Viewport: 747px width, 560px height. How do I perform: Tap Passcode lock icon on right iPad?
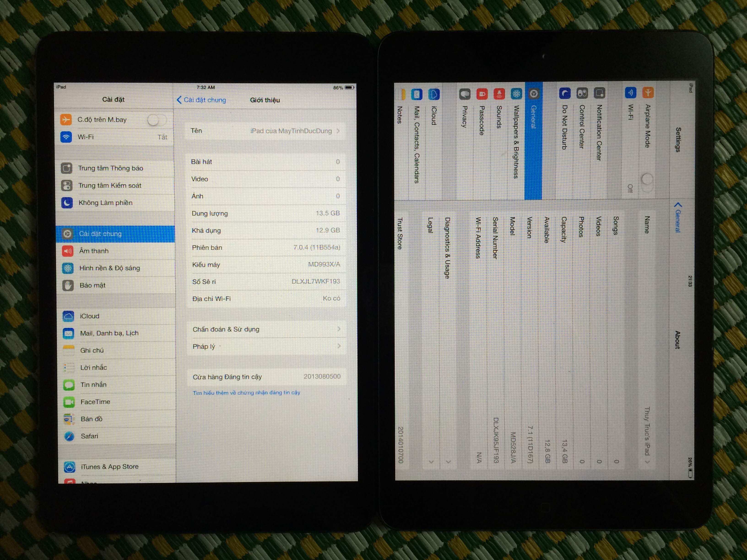[482, 94]
